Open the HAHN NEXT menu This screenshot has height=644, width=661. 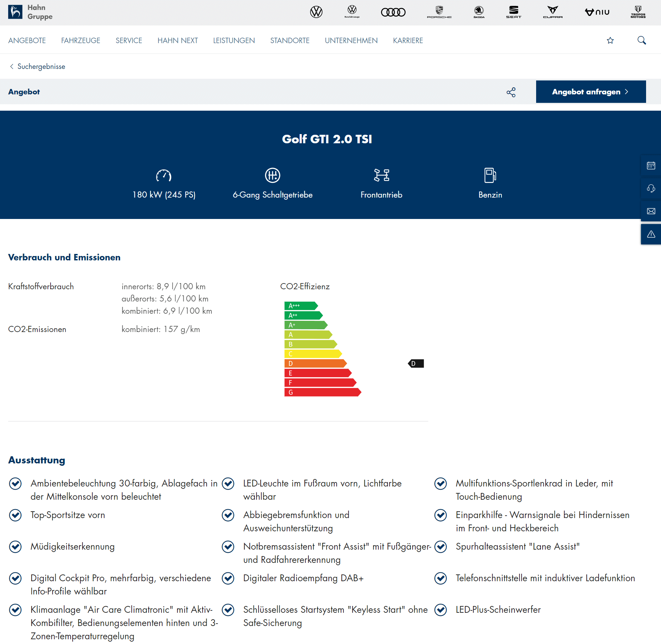click(x=178, y=40)
